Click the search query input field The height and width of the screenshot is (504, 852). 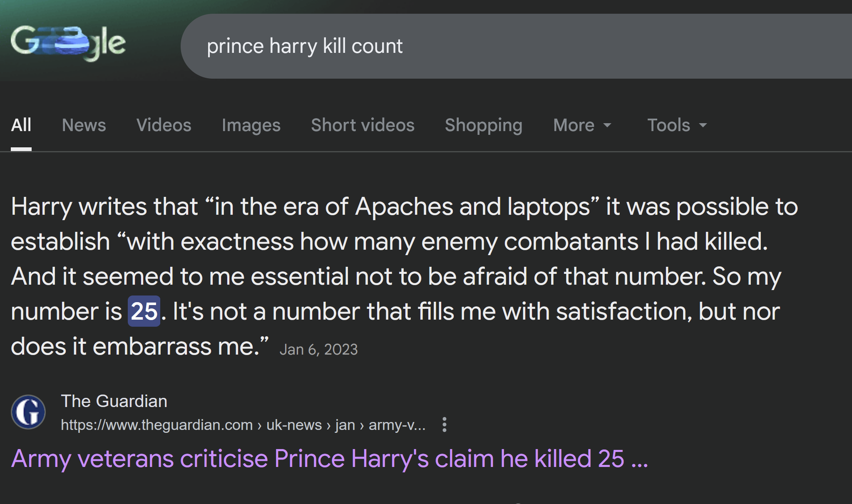pos(499,46)
